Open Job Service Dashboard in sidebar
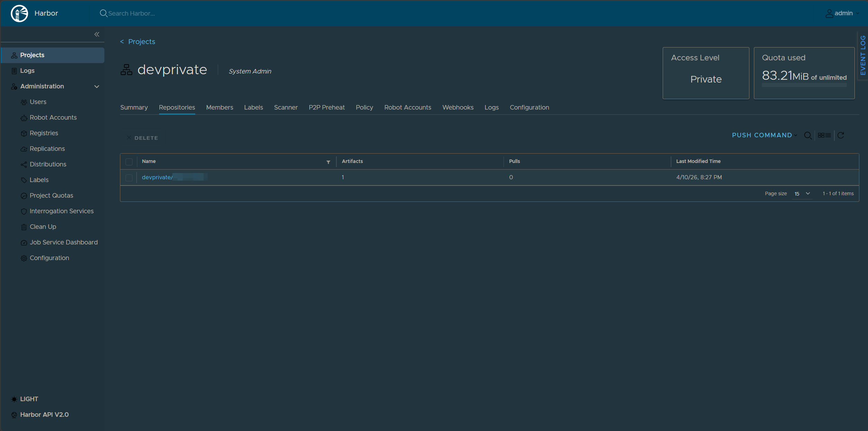The height and width of the screenshot is (431, 868). [63, 242]
